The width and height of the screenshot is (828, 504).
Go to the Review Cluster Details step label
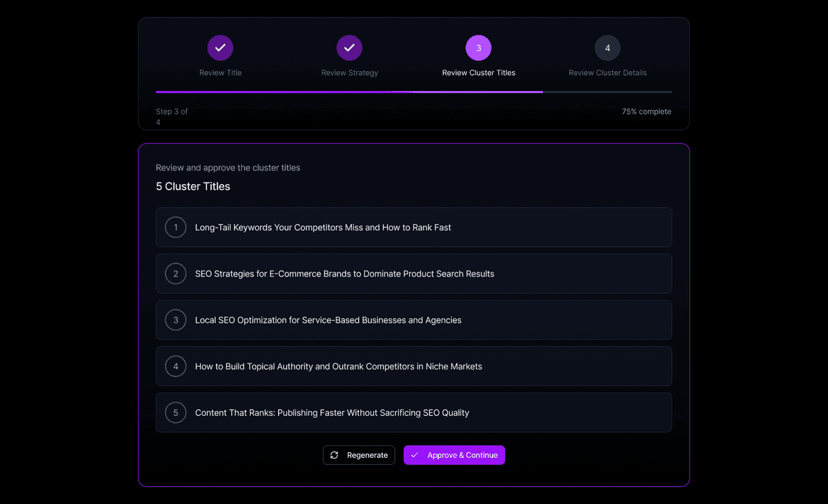607,72
